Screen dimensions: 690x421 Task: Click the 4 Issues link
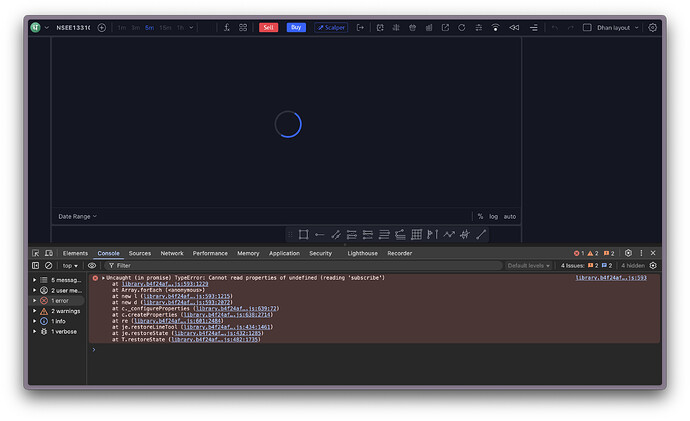tap(586, 266)
